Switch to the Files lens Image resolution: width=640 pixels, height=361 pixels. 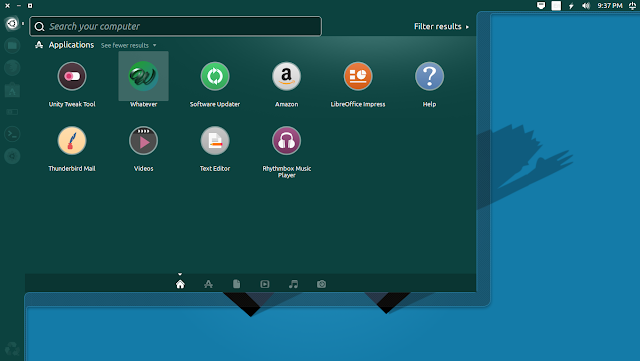pyautogui.click(x=236, y=284)
